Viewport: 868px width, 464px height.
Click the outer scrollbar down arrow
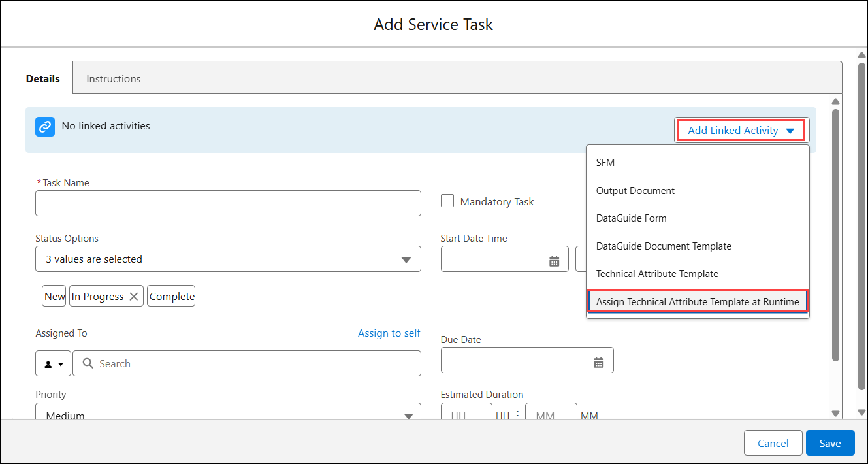861,411
